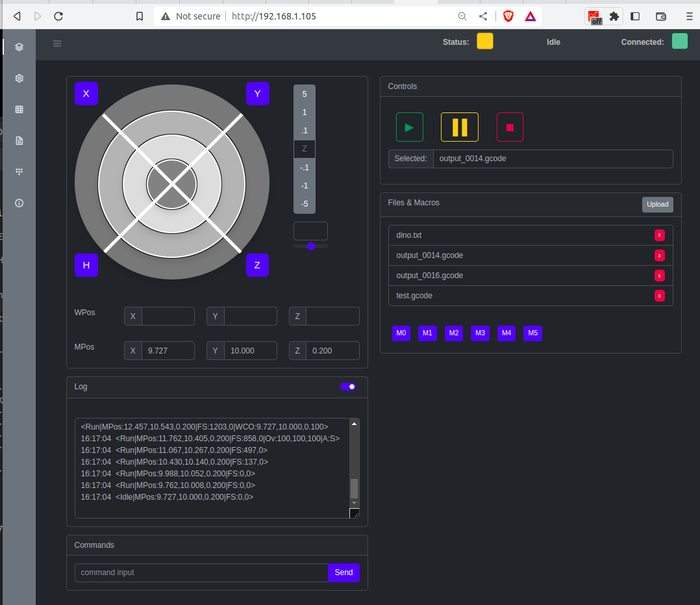Delete dino.txt using its red x
The width and height of the screenshot is (700, 605).
click(x=659, y=235)
